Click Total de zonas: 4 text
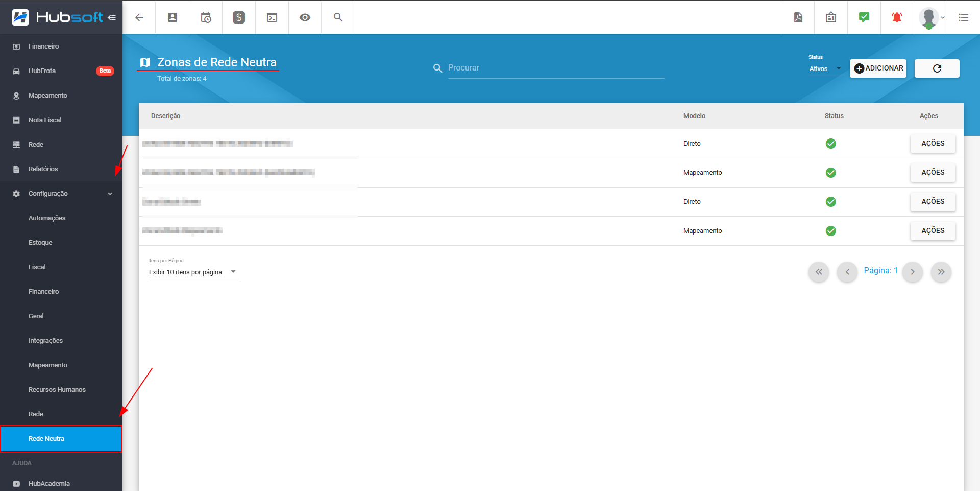The width and height of the screenshot is (980, 491). pyautogui.click(x=182, y=79)
